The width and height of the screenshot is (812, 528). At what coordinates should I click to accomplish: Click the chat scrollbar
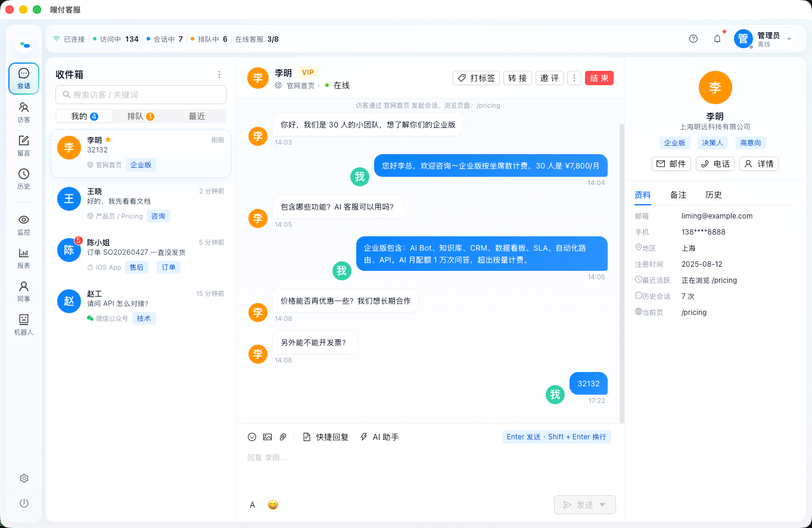622,273
